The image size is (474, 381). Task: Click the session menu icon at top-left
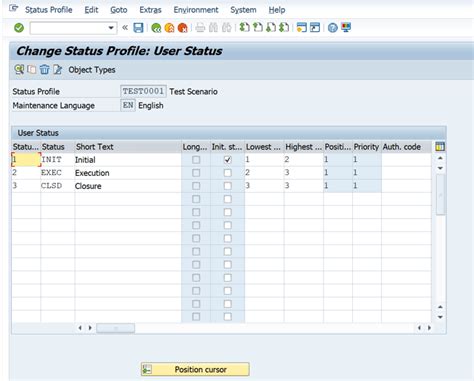13,8
